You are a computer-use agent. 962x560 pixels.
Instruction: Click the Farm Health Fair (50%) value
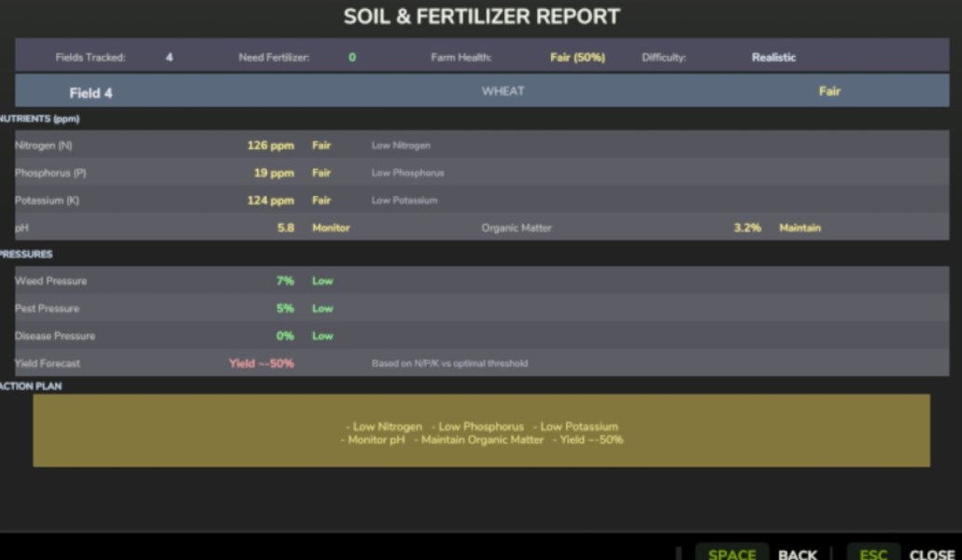(x=577, y=57)
